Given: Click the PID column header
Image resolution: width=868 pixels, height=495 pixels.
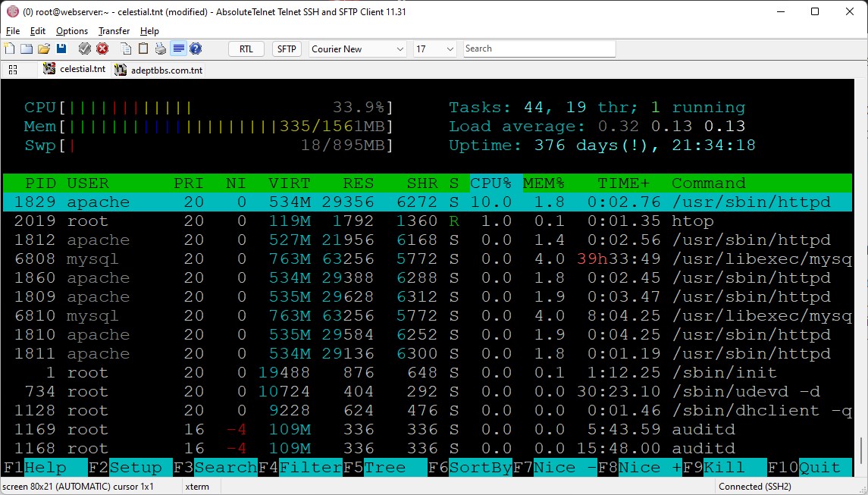Looking at the screenshot, I should tap(40, 183).
